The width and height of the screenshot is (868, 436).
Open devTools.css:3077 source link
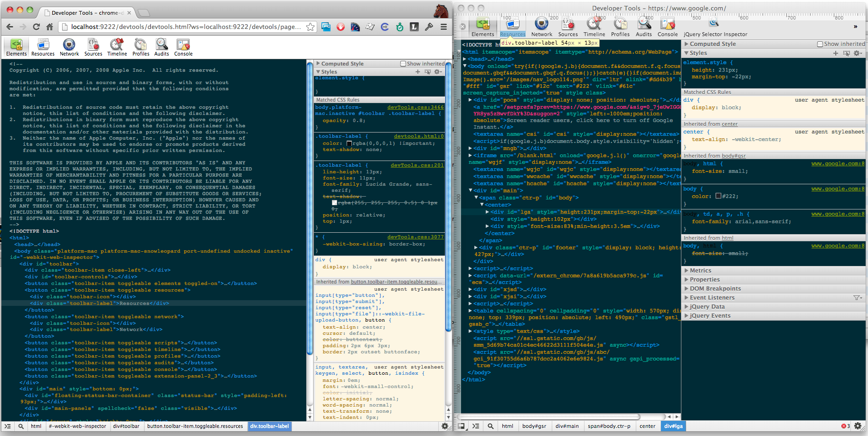[x=415, y=237]
